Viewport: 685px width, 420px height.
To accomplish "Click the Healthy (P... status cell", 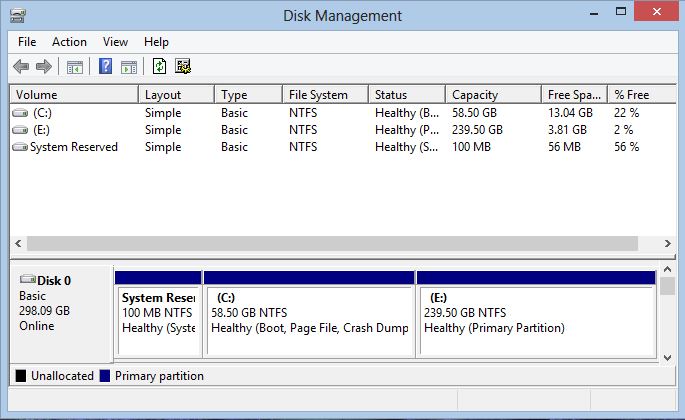I will pyautogui.click(x=407, y=130).
